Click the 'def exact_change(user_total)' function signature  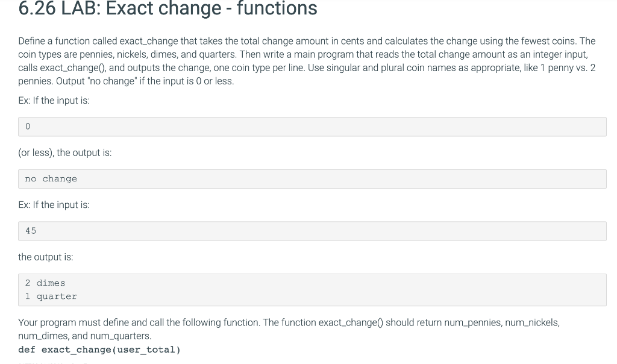click(x=99, y=350)
